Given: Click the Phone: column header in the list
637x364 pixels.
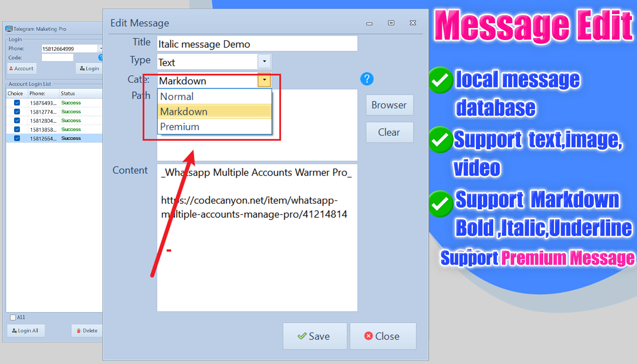Looking at the screenshot, I should pyautogui.click(x=44, y=93).
